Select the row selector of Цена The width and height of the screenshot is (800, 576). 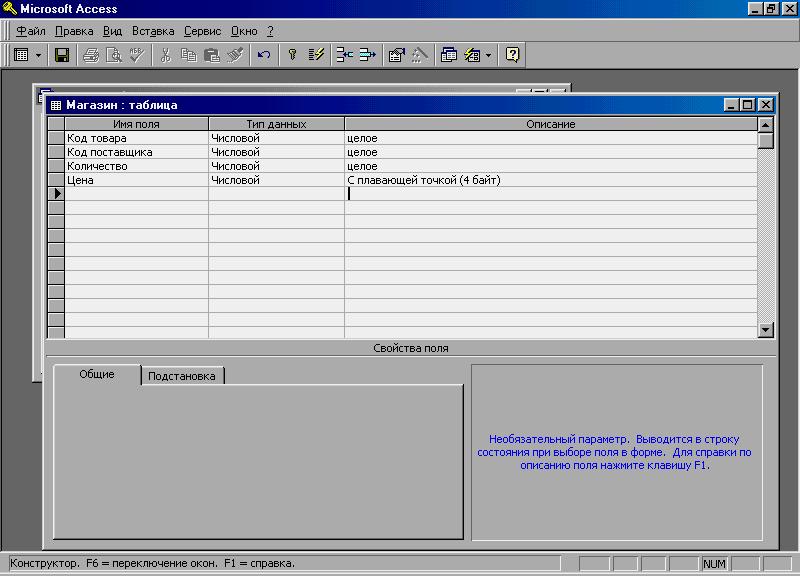[x=56, y=180]
